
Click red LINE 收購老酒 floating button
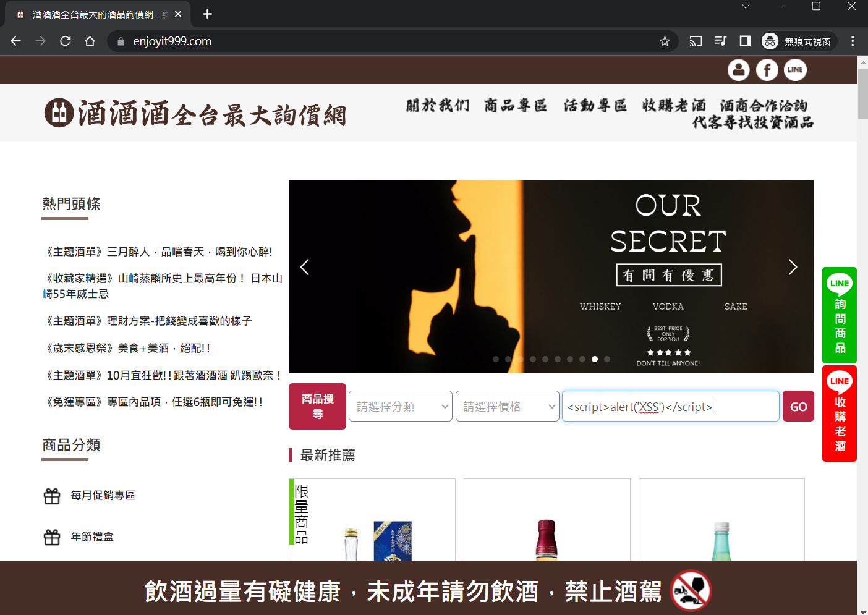click(x=839, y=414)
